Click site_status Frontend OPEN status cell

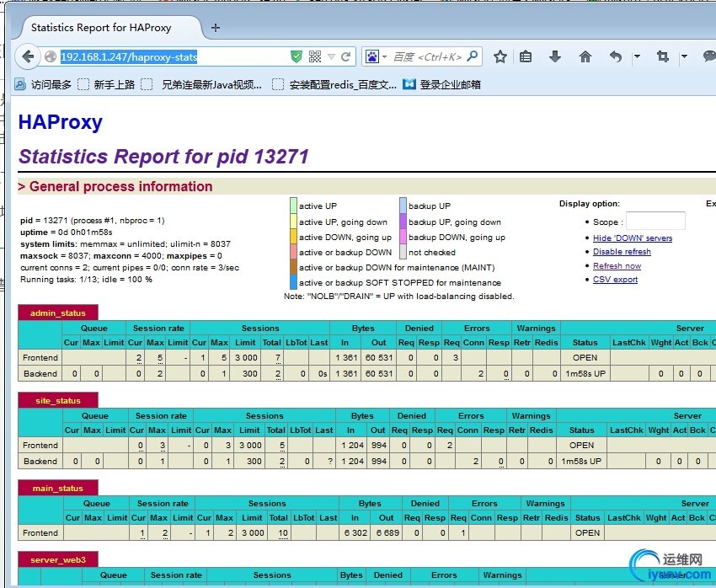click(582, 445)
